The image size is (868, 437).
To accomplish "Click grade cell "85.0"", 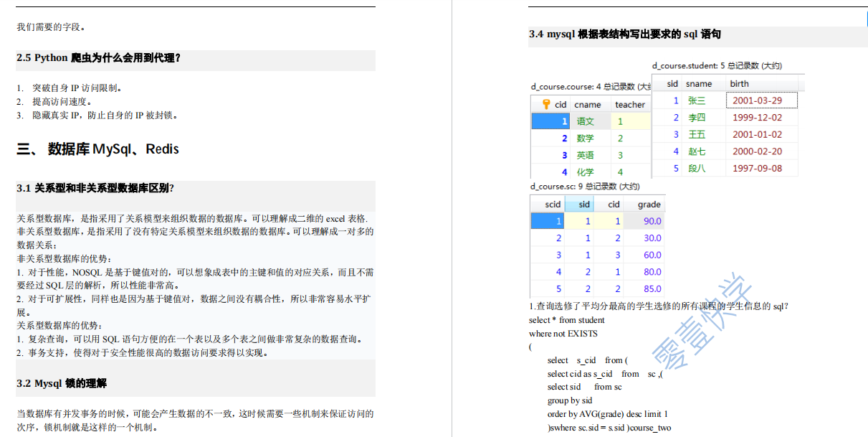I will coord(652,289).
